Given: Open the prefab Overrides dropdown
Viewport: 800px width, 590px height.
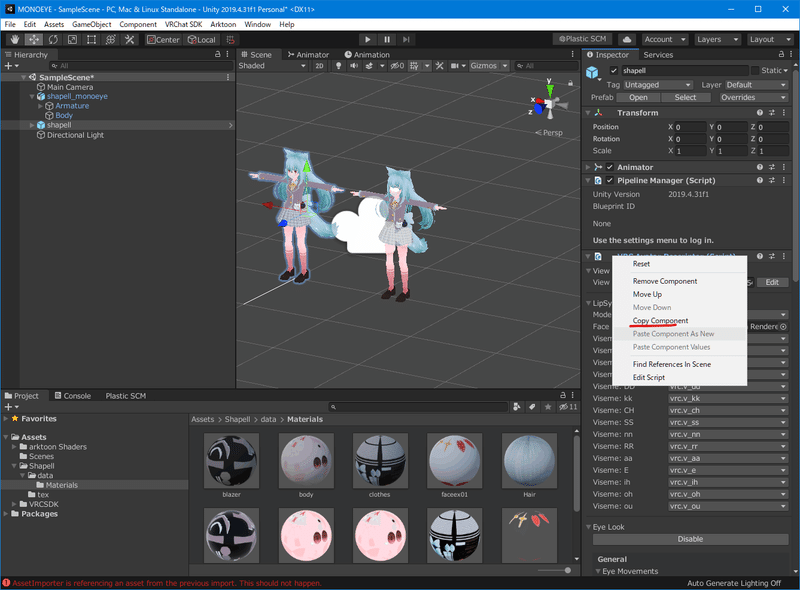Looking at the screenshot, I should tap(753, 97).
